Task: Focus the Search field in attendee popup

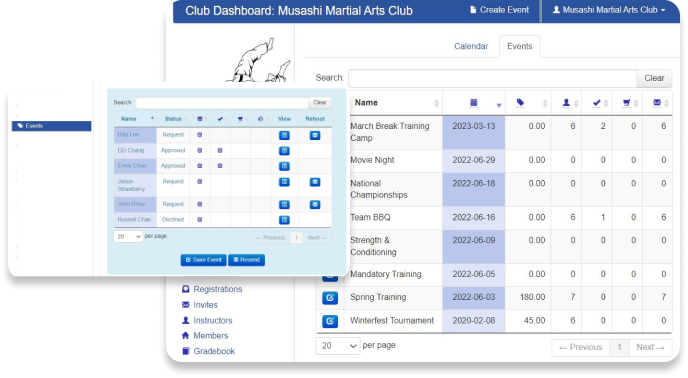Action: [x=222, y=103]
